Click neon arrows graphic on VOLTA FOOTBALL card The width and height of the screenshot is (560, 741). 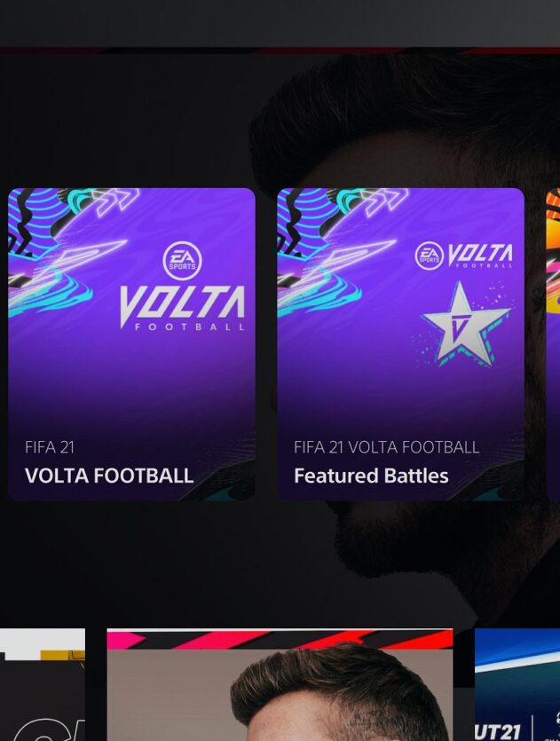[x=117, y=201]
